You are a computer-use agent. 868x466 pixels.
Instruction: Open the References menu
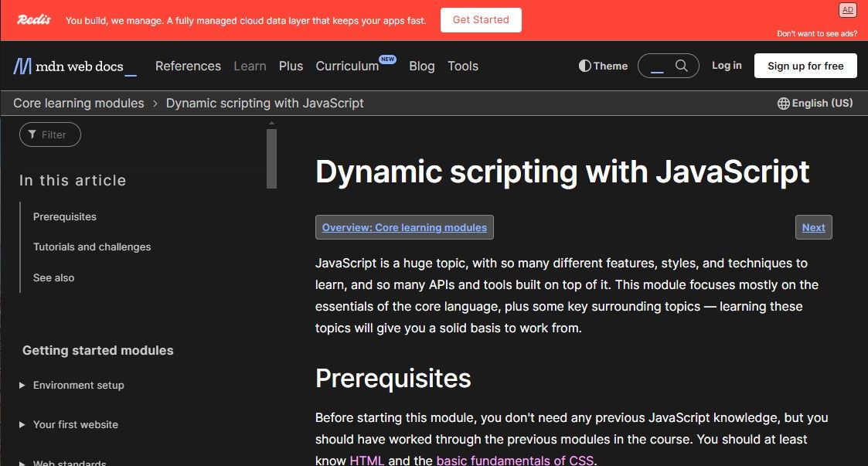click(x=188, y=66)
